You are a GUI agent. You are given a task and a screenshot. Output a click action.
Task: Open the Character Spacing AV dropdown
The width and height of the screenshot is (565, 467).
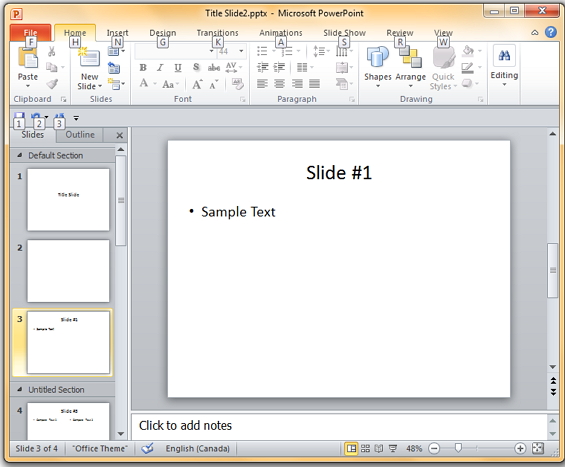point(233,67)
